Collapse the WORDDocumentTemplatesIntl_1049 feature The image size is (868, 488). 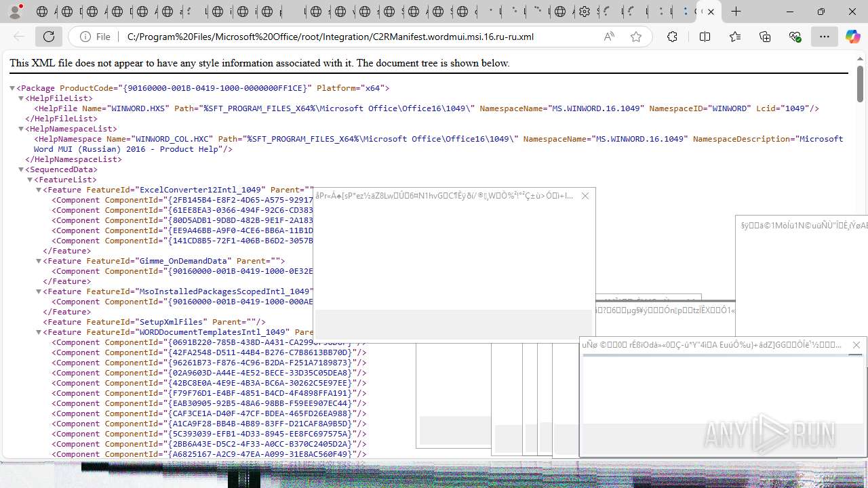(39, 332)
